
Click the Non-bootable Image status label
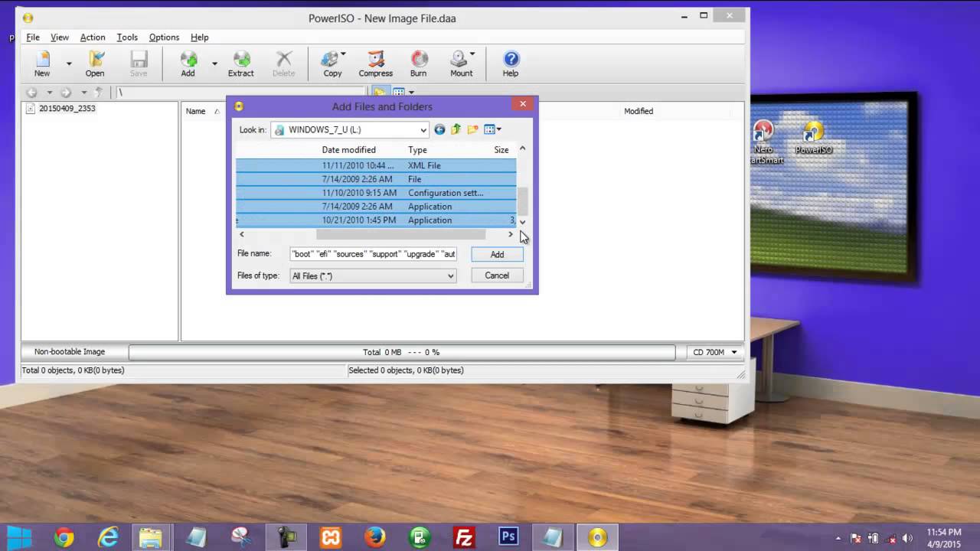70,352
